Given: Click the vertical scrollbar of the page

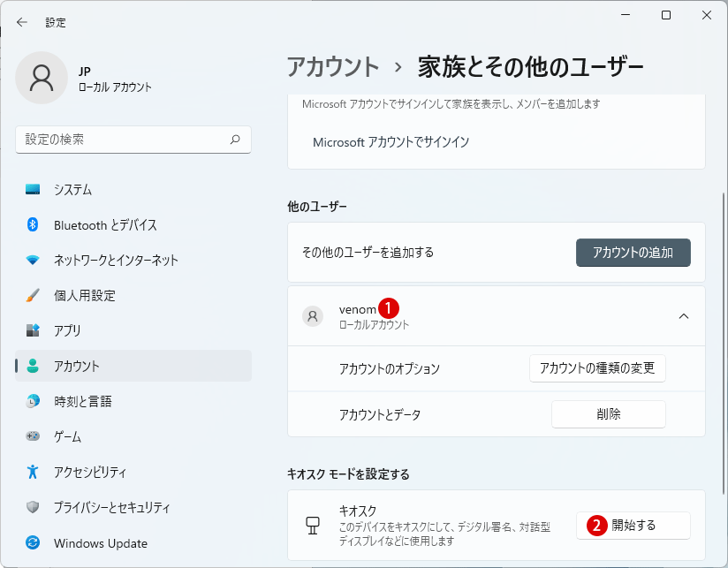Looking at the screenshot, I should click(724, 344).
